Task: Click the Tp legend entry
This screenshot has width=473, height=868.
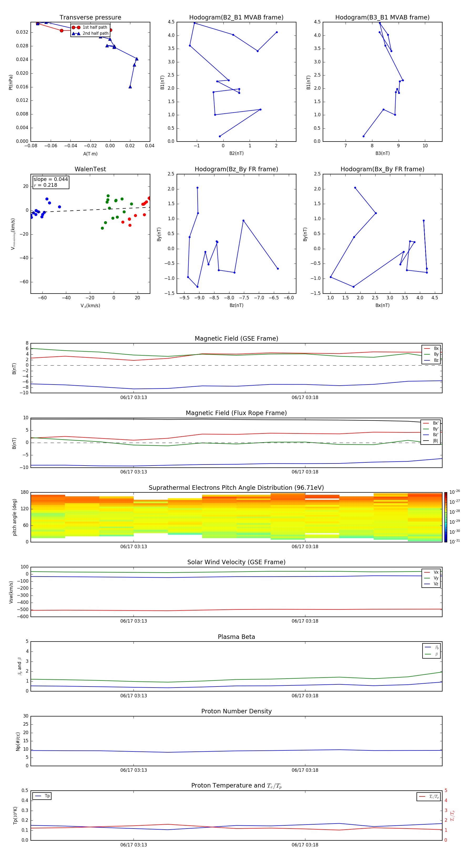Action: pos(42,796)
